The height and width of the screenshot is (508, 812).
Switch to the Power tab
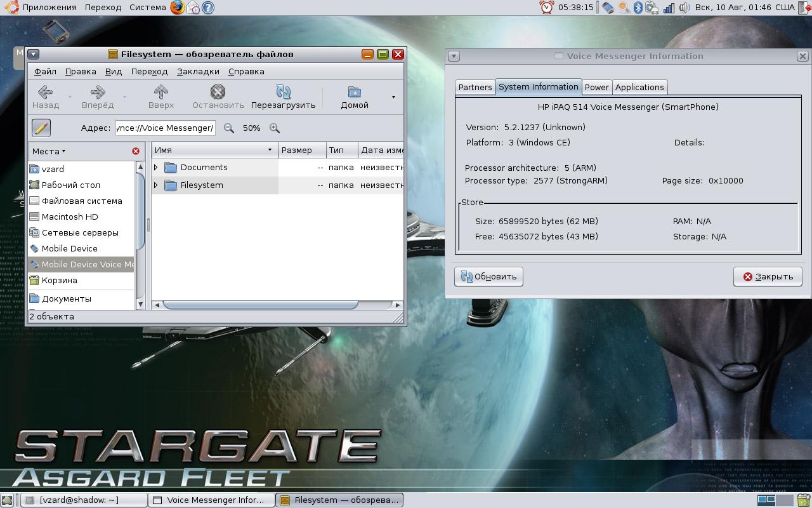[597, 88]
